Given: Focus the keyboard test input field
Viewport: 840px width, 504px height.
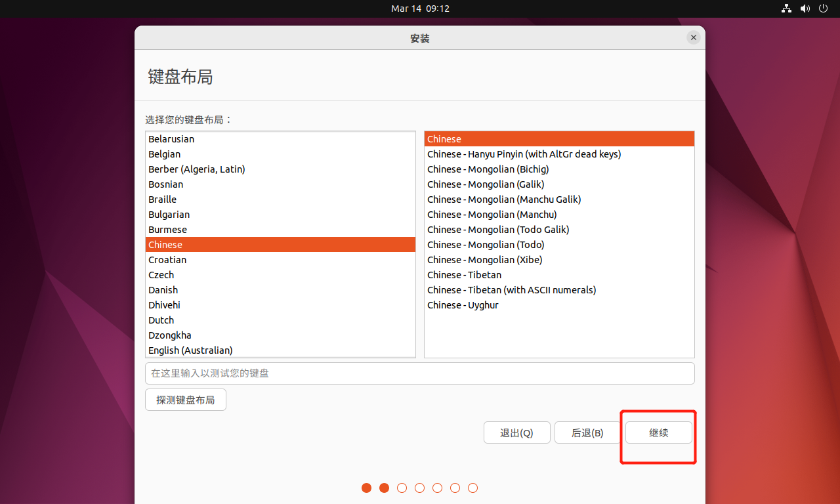Looking at the screenshot, I should (x=420, y=373).
